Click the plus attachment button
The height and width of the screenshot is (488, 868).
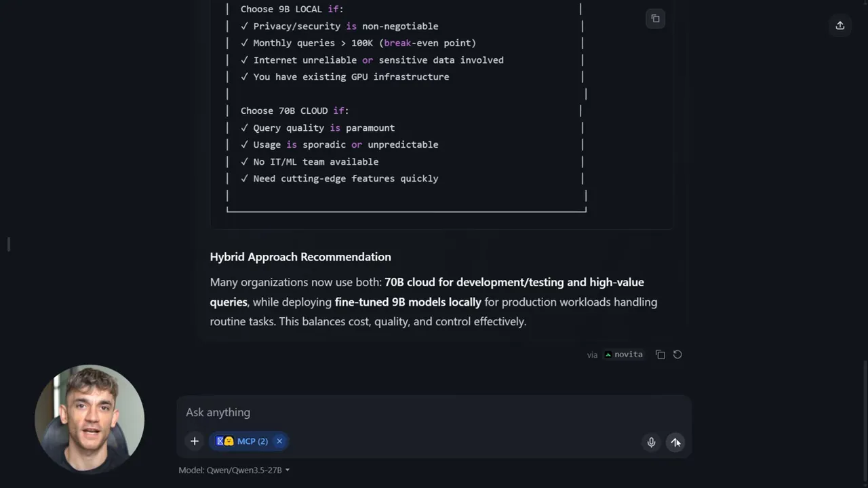tap(195, 441)
